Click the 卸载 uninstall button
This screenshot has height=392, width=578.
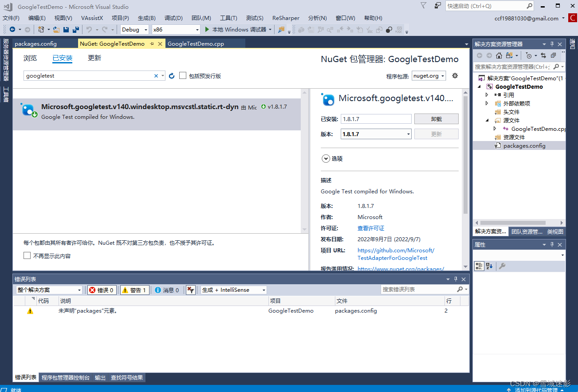(x=436, y=118)
